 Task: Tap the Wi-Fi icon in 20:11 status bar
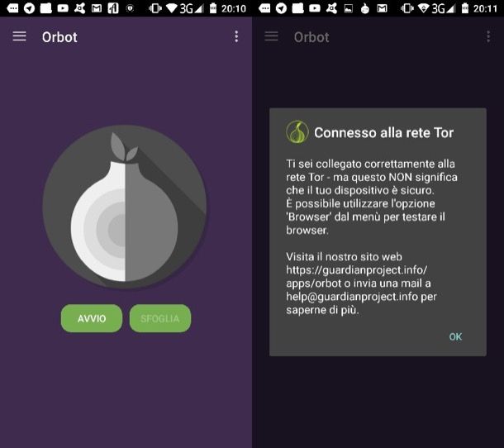pos(423,8)
